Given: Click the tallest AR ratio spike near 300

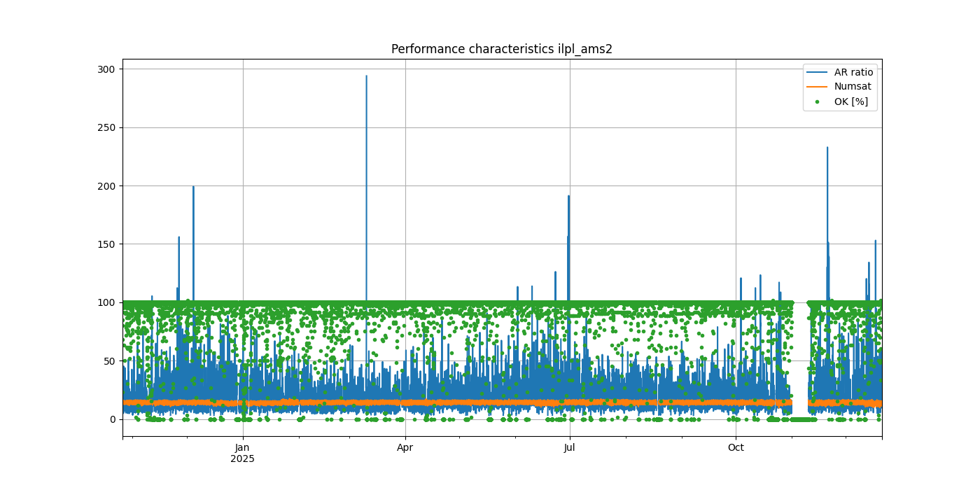Looking at the screenshot, I should click(x=366, y=78).
